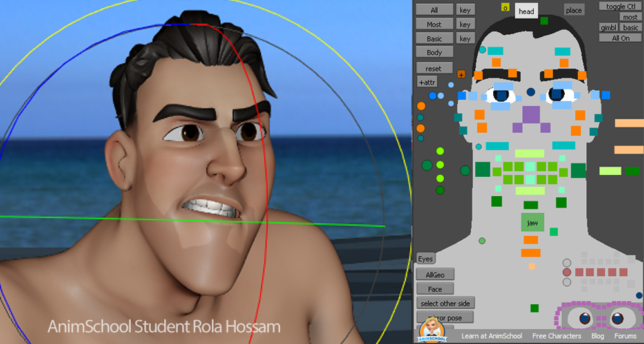Viewport: 644px width, 344px height.
Task: Select the lower peach bar at the right edge
Action: point(629,149)
